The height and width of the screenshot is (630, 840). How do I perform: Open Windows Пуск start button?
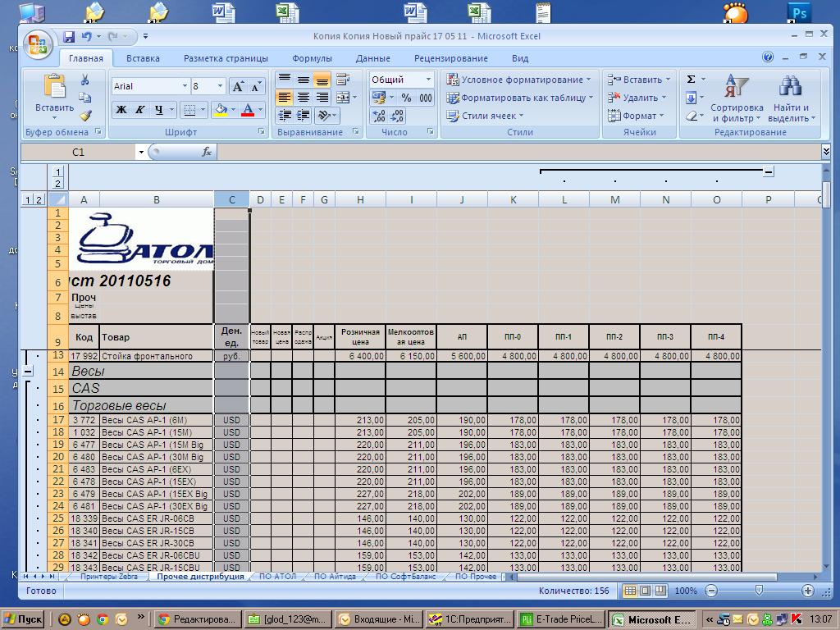click(22, 619)
